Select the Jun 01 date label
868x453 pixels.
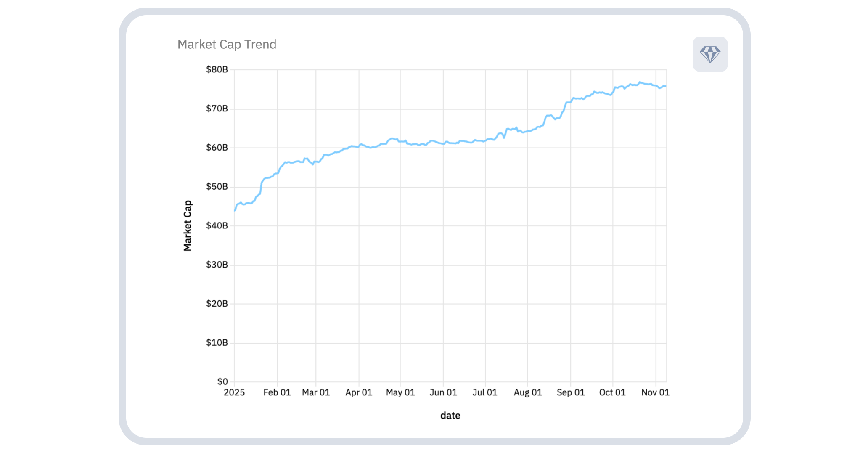(x=443, y=392)
